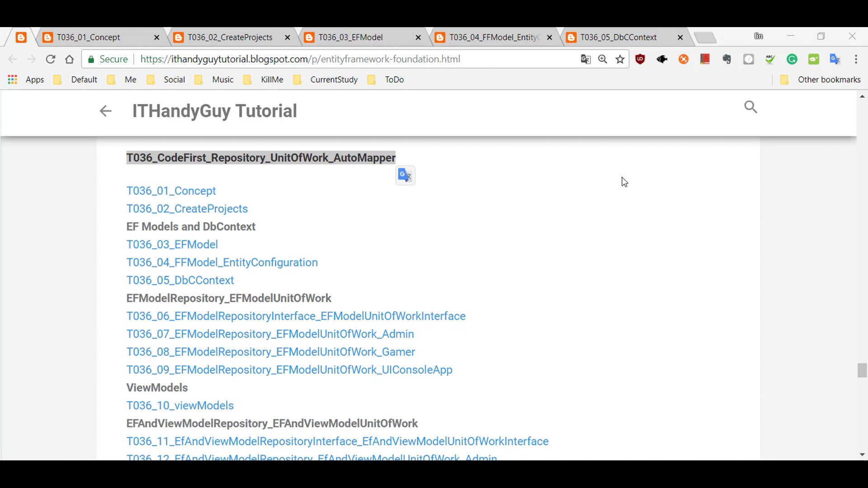The width and height of the screenshot is (868, 488).
Task: Close the T036_02_CreateProjects tab
Action: click(288, 38)
